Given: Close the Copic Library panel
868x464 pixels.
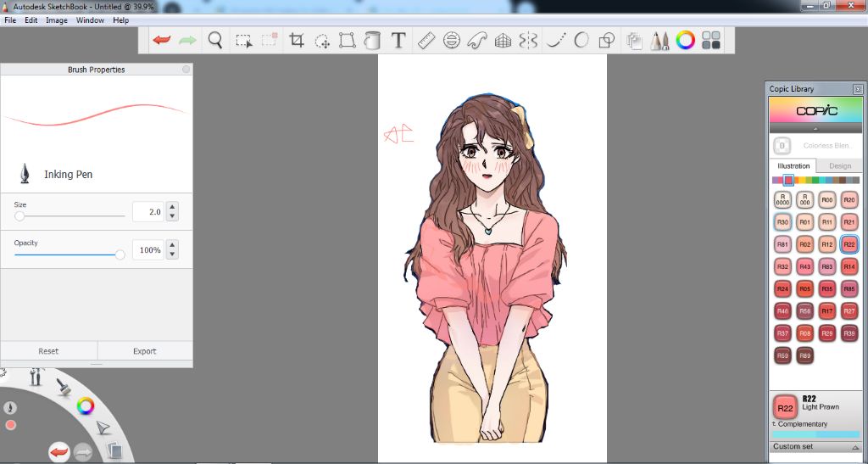Looking at the screenshot, I should click(858, 88).
